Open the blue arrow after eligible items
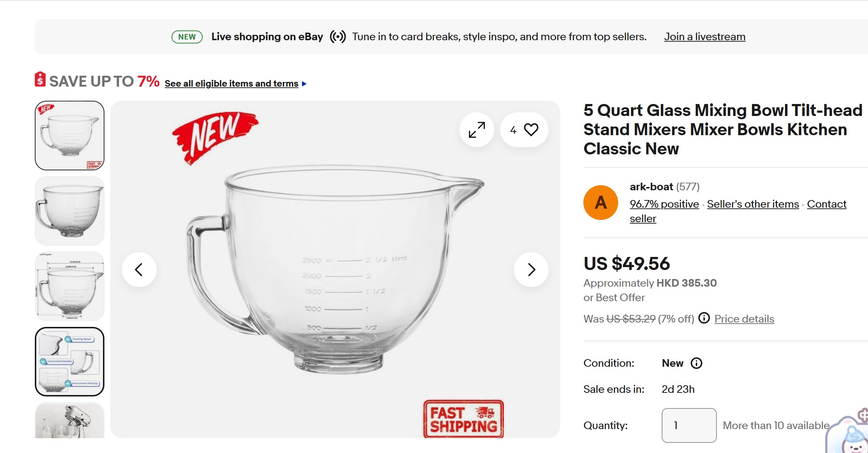Image resolution: width=868 pixels, height=453 pixels. click(x=304, y=84)
